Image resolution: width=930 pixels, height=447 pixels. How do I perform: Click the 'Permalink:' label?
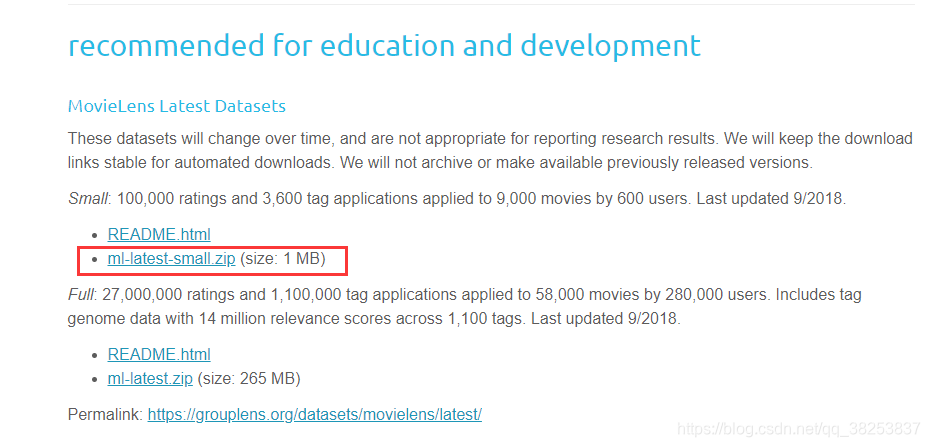pyautogui.click(x=106, y=414)
